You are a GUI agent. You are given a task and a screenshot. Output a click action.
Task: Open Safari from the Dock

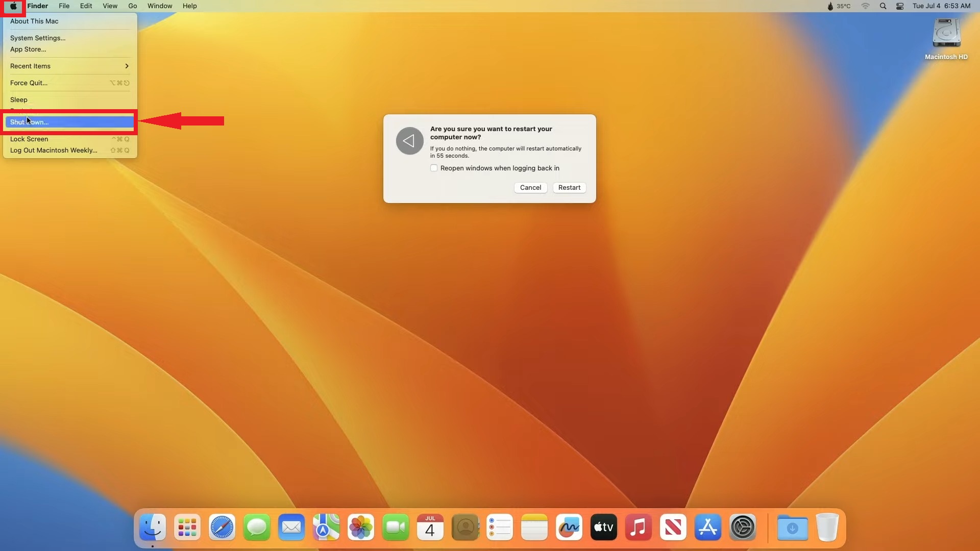222,528
